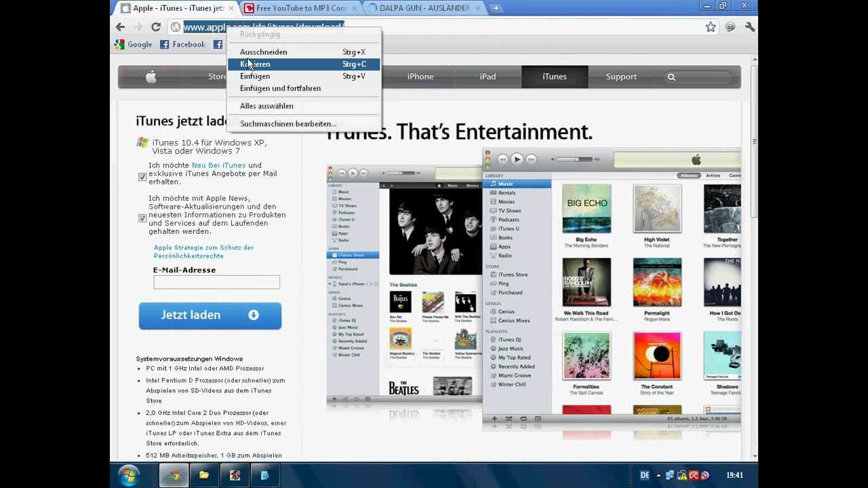Select Ausschneiden in the context menu
Viewport: 868px width, 488px height.
pos(303,52)
